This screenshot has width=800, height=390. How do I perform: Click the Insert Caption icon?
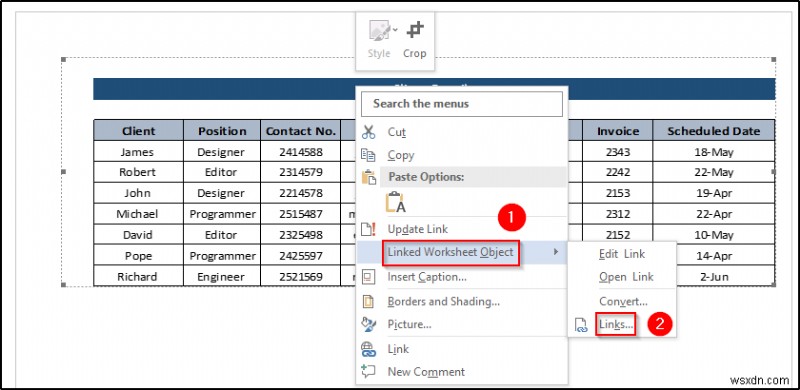coord(368,277)
